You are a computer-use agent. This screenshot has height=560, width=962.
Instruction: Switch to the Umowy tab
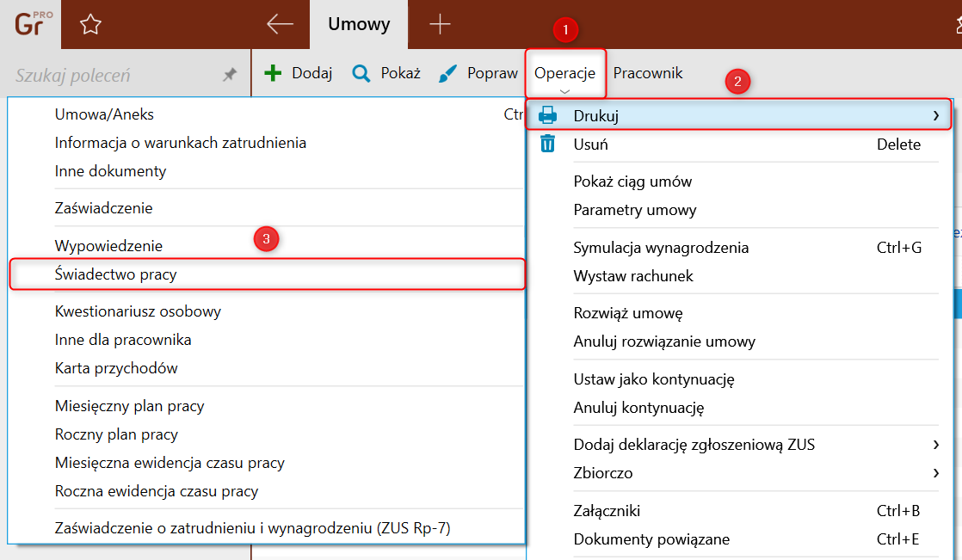359,25
